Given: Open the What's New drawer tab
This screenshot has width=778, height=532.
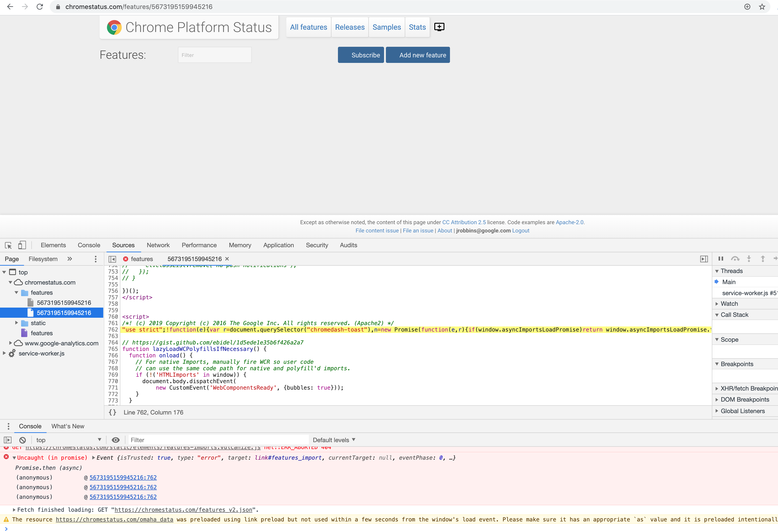Looking at the screenshot, I should [x=68, y=426].
